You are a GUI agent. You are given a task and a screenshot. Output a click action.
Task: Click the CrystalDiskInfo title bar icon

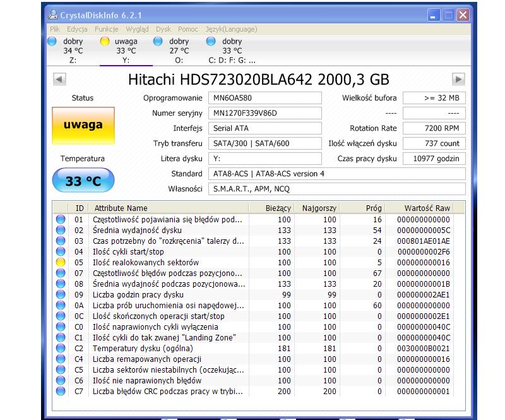pyautogui.click(x=53, y=15)
